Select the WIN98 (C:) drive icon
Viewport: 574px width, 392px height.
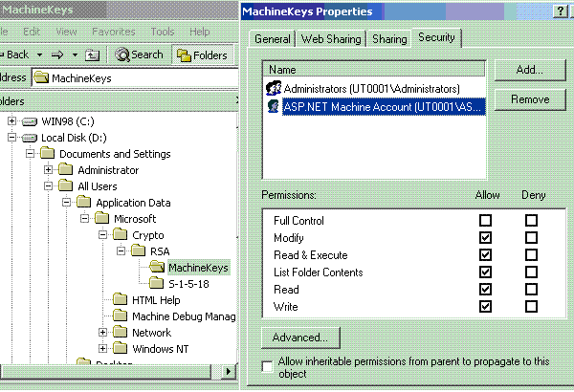tap(32, 121)
